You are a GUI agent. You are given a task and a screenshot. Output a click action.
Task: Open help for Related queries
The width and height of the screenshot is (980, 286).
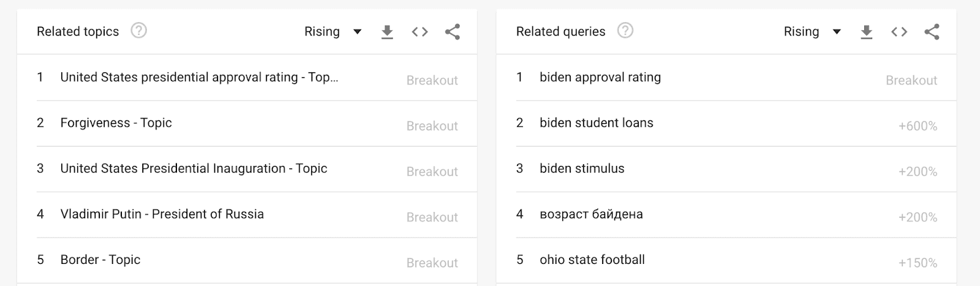[625, 31]
